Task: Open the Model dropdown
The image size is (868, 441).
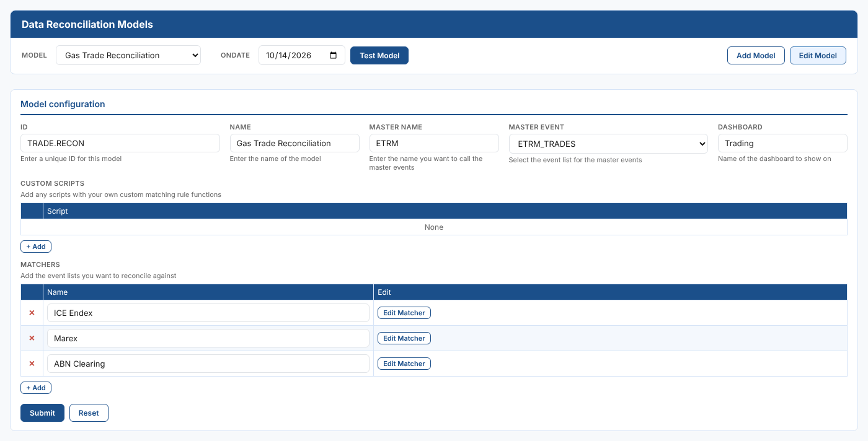Action: point(128,55)
